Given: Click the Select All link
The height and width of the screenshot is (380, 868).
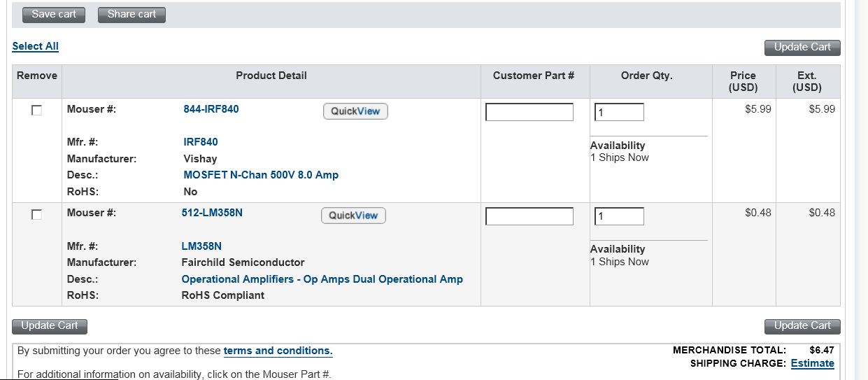Looking at the screenshot, I should pyautogui.click(x=36, y=46).
